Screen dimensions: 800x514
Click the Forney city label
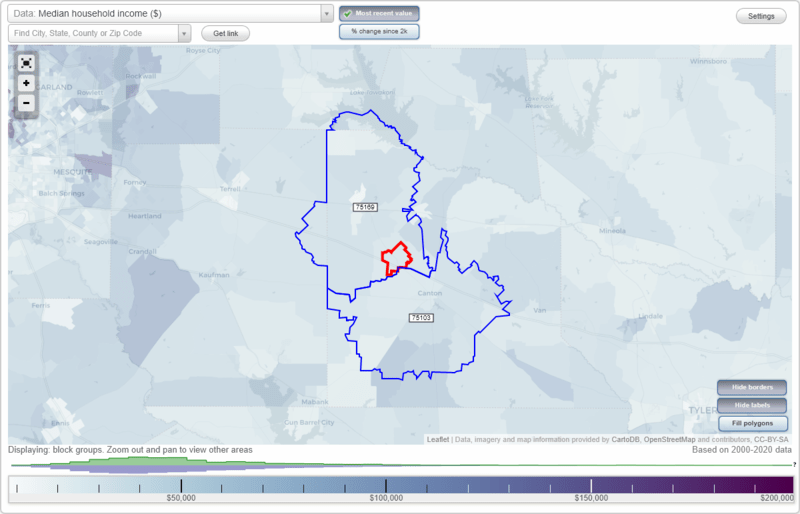pos(135,182)
